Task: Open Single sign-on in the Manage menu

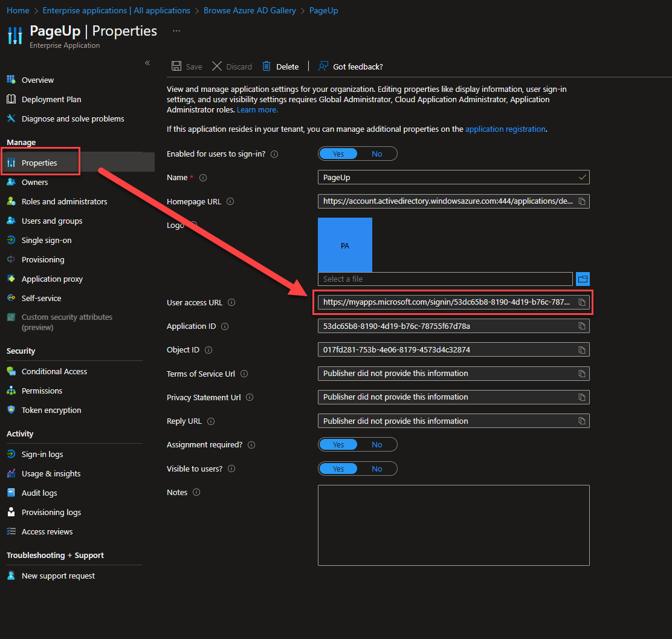Action: point(47,240)
